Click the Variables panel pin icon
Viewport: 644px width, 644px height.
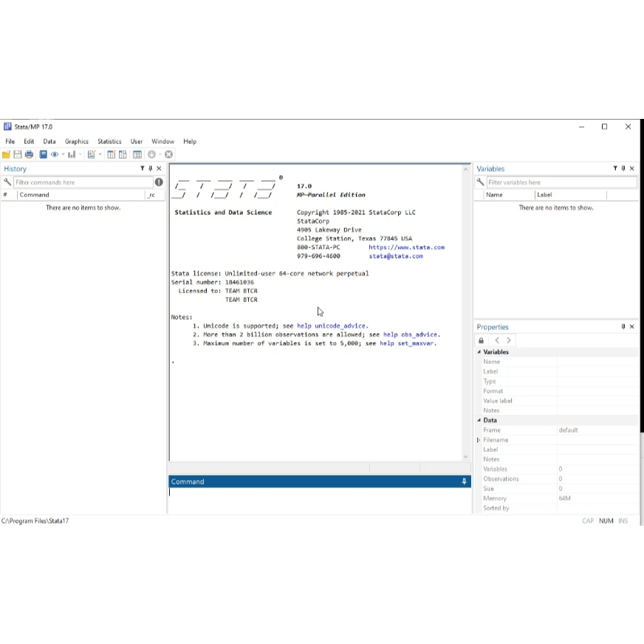point(623,168)
